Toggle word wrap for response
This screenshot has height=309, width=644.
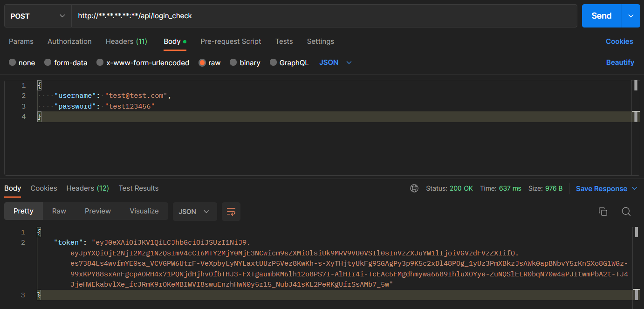231,212
